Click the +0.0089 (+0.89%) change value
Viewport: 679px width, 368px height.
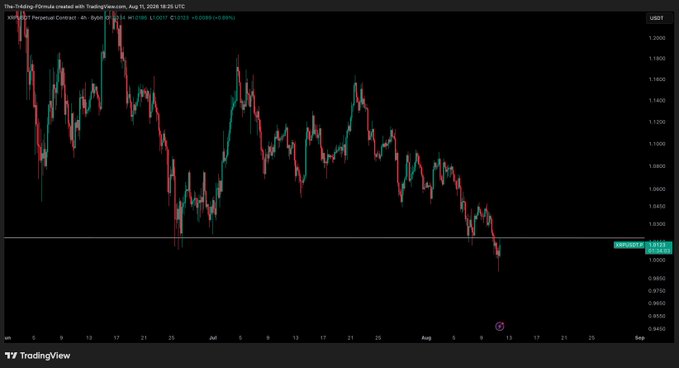click(x=213, y=18)
